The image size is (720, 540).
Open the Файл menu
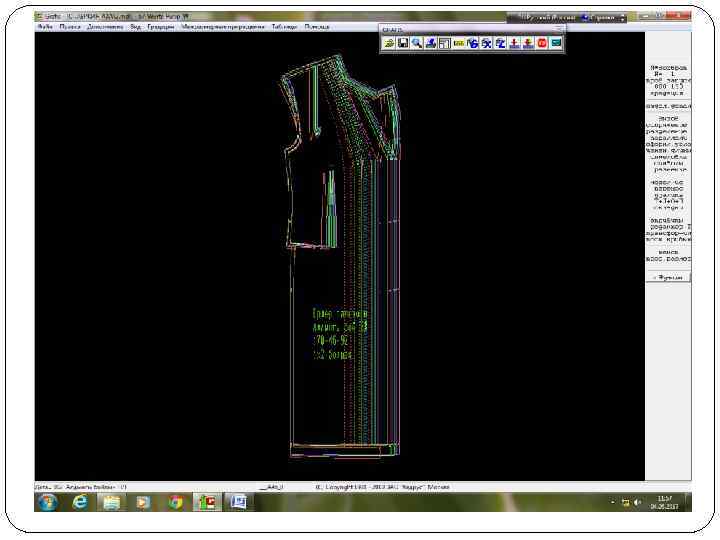(45, 27)
